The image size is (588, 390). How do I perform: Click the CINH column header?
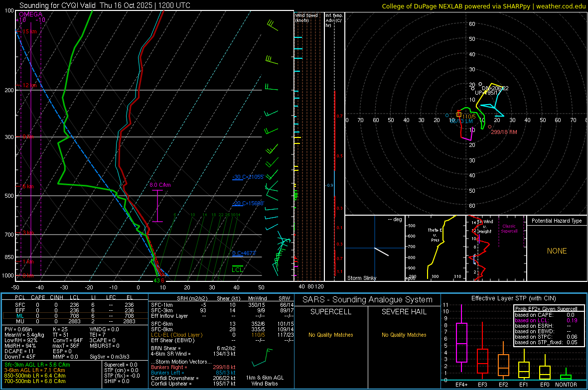[x=56, y=297]
